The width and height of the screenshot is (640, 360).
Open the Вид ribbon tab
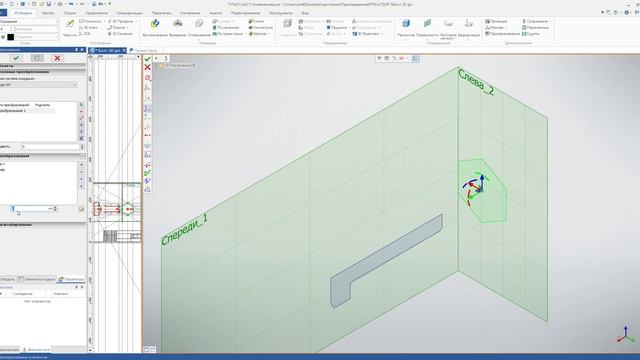pyautogui.click(x=305, y=13)
